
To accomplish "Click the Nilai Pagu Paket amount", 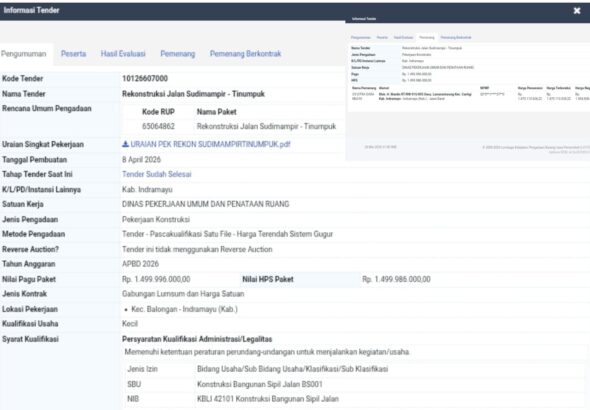I will point(156,279).
